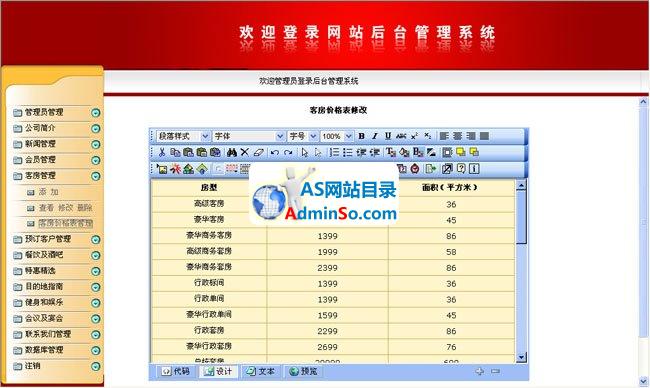Remove formatting with the eraser icon

(x=258, y=152)
